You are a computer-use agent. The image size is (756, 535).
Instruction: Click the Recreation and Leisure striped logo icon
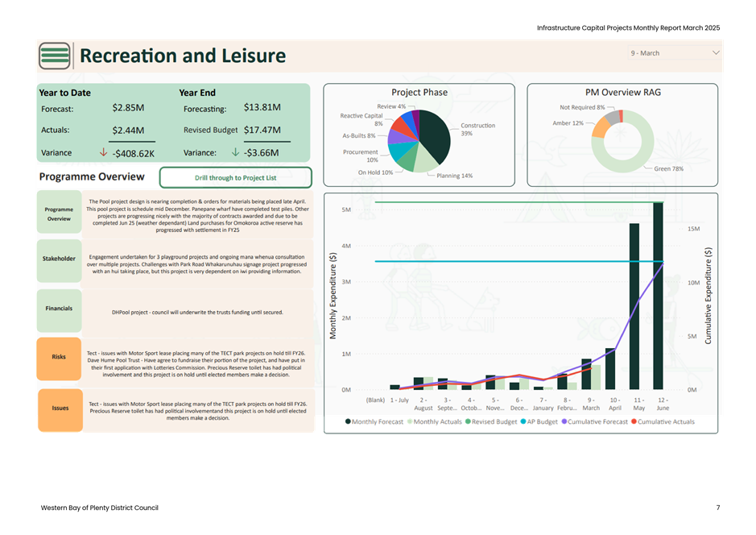tap(53, 56)
